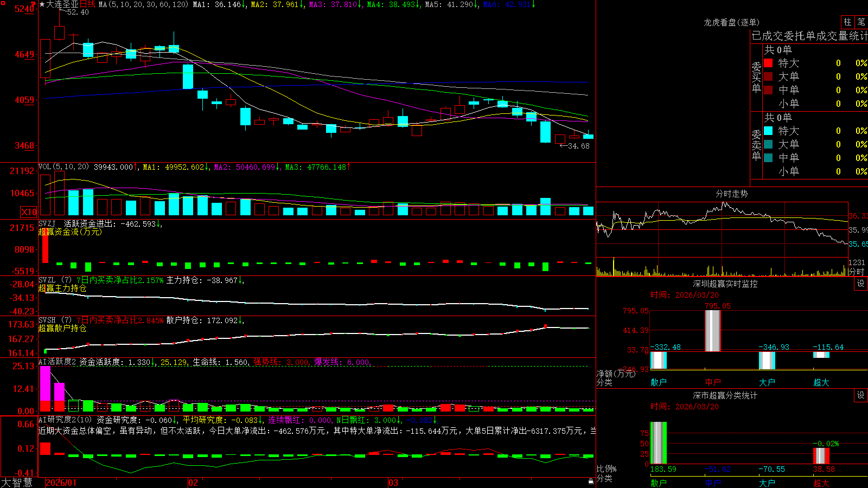Click the red question mark icon near 5240
Image resolution: width=868 pixels, height=488 pixels.
click(34, 4)
